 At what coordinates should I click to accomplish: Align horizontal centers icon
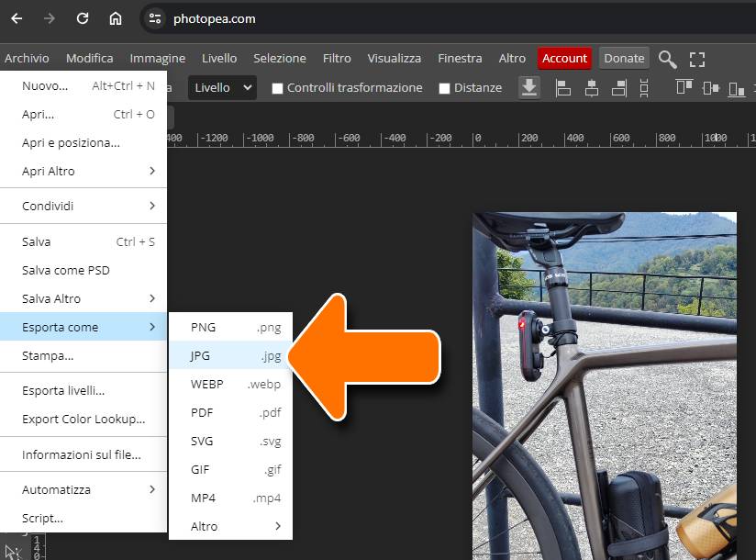coord(592,88)
